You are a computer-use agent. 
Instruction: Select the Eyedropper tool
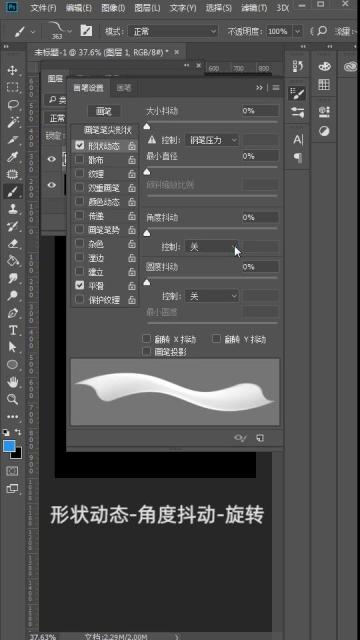12,157
